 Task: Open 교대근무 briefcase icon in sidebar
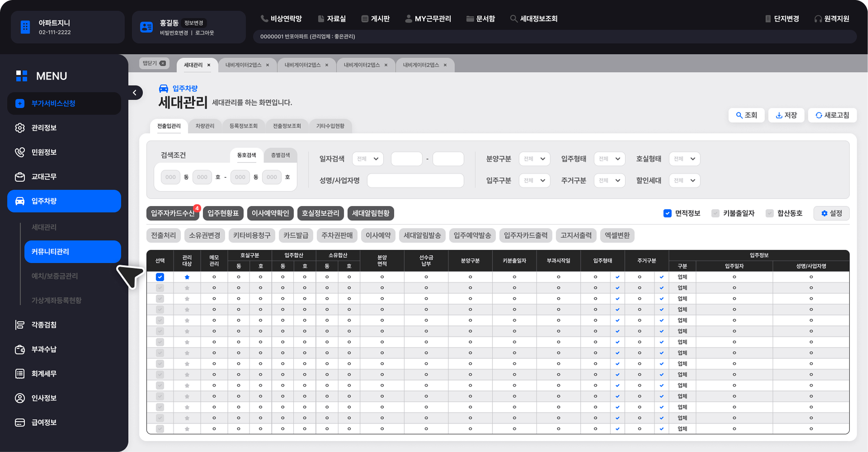[x=20, y=177]
